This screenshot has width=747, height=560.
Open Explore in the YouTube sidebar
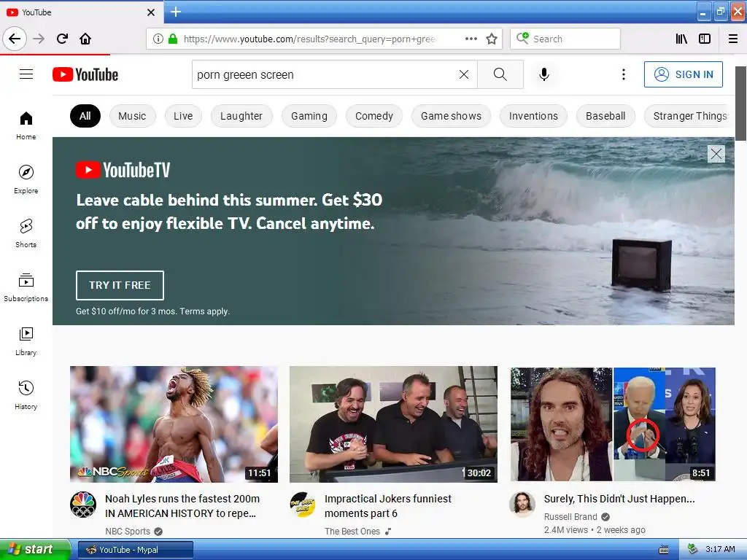point(26,179)
